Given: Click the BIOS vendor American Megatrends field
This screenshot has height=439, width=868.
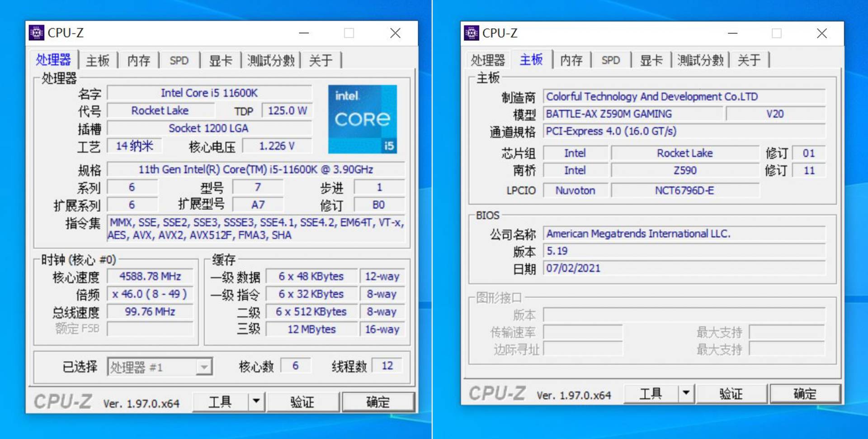Looking at the screenshot, I should pos(684,234).
